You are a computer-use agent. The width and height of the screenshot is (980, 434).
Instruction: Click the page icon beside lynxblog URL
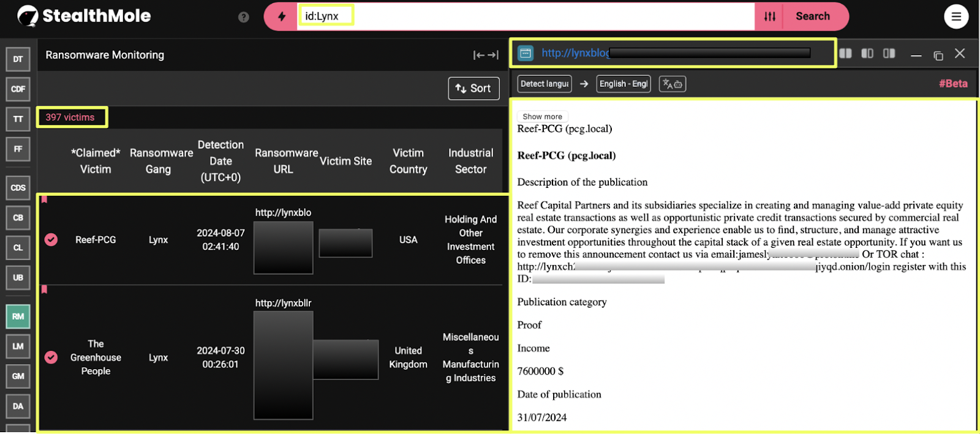[x=526, y=53]
